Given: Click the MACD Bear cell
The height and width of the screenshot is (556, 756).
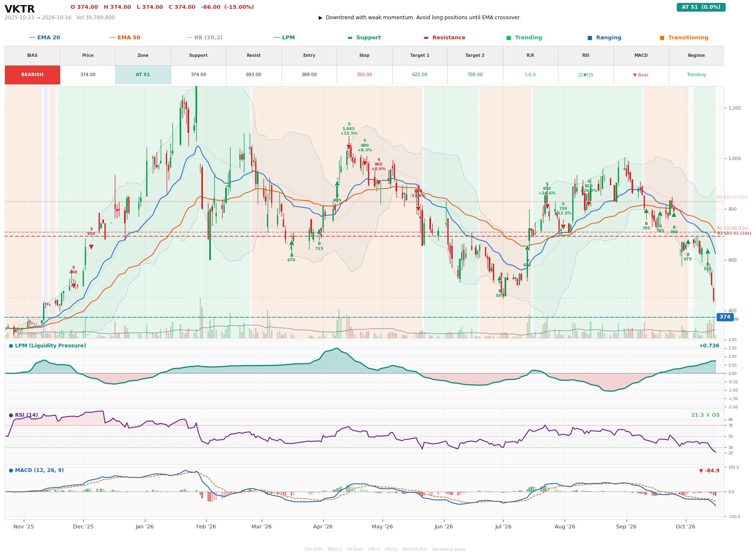Looking at the screenshot, I should pyautogui.click(x=641, y=75).
